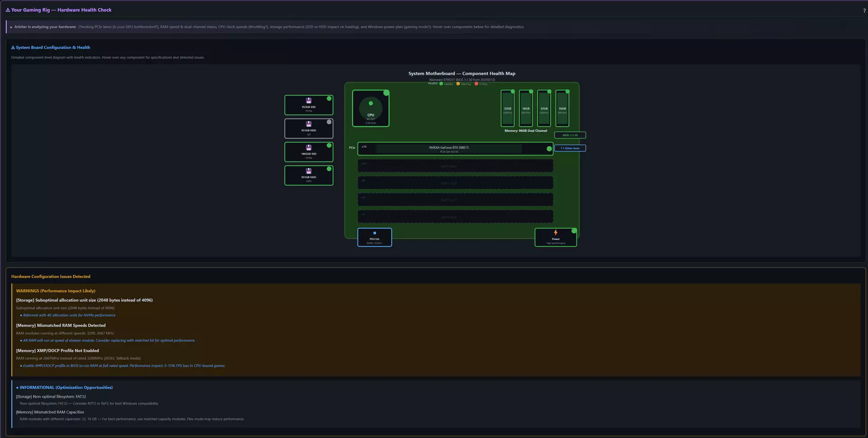Click '[Memory] Mismatched RAM Speeds Detected' issue
The width and height of the screenshot is (868, 438).
click(61, 325)
